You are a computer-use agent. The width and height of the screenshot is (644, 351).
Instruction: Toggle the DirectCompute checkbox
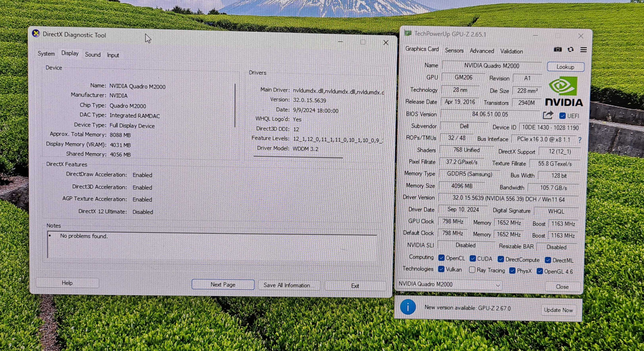[501, 259]
